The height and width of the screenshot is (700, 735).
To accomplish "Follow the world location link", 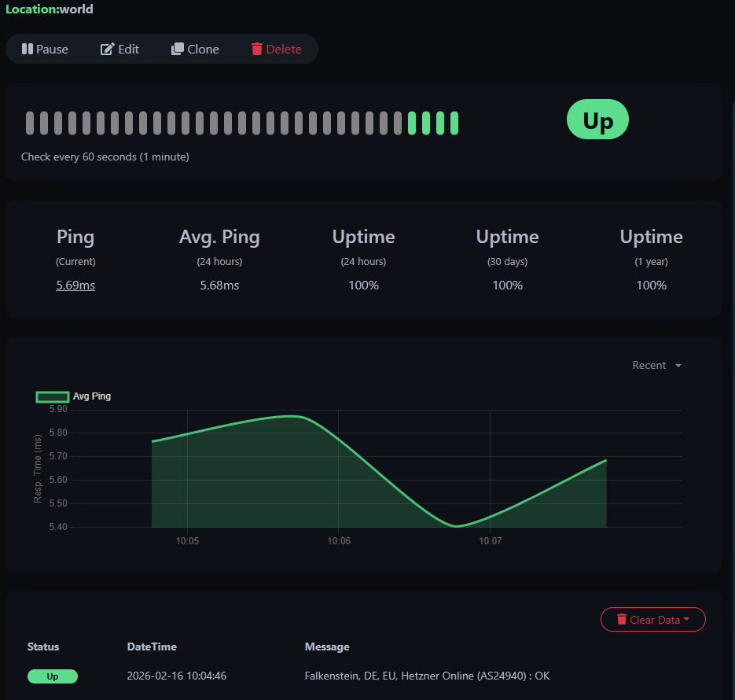I will pyautogui.click(x=77, y=9).
